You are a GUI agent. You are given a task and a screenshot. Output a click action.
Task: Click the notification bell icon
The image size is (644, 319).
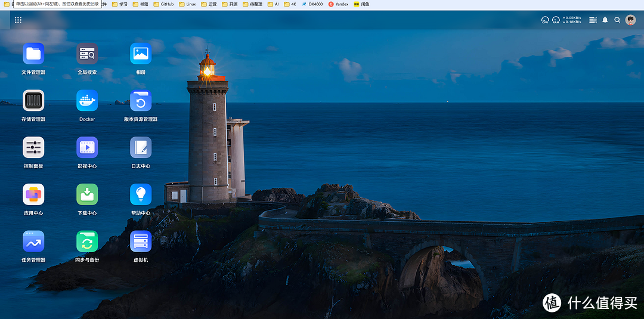pyautogui.click(x=605, y=20)
